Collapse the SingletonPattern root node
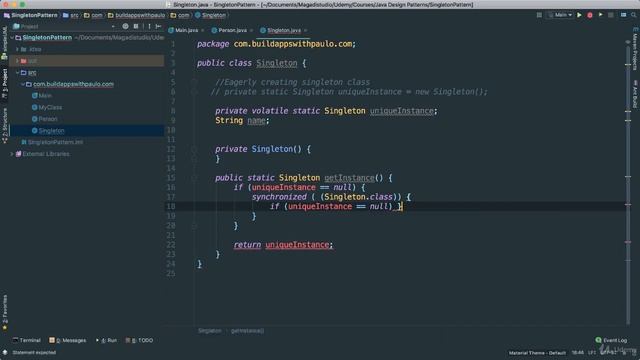Screen dimensions: 640x360 click(12, 38)
